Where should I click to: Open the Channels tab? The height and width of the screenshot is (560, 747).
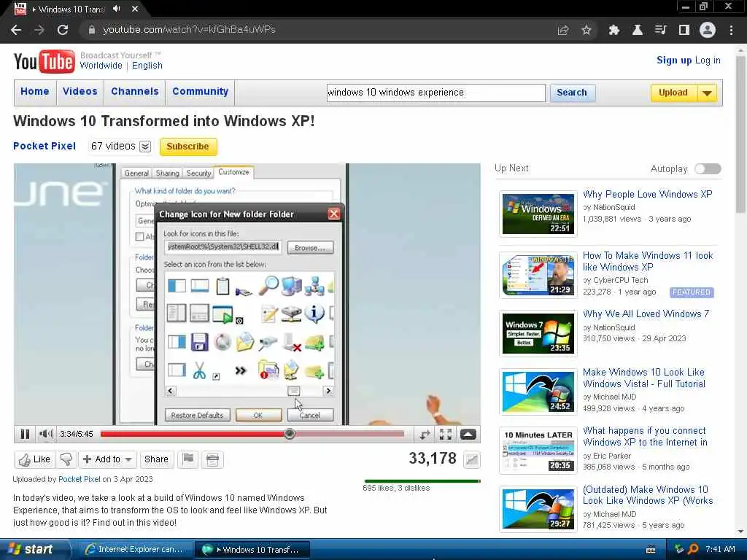(135, 91)
